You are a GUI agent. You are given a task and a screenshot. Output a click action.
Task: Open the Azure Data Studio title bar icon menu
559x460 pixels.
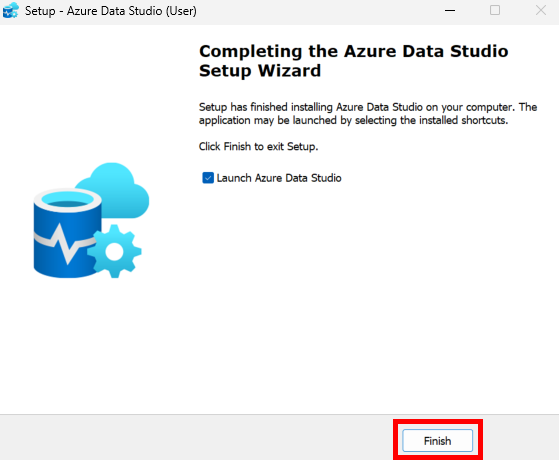click(10, 10)
